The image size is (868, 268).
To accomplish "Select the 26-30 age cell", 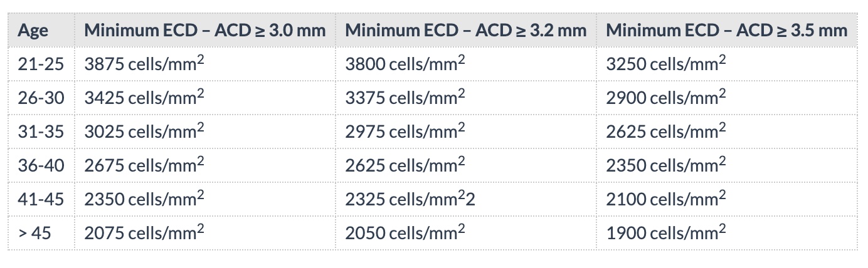I will [41, 98].
